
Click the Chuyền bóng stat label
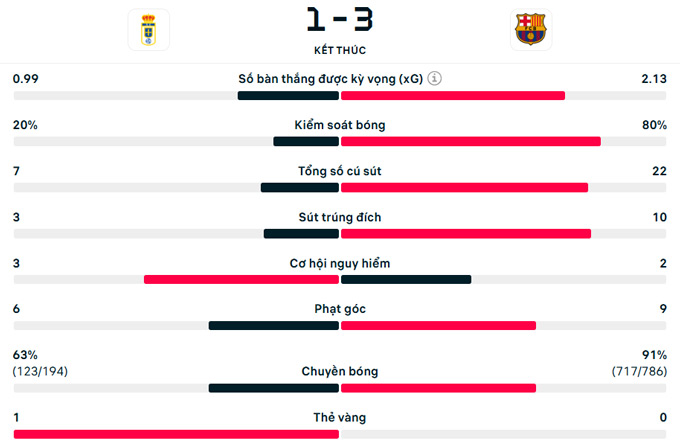click(340, 371)
